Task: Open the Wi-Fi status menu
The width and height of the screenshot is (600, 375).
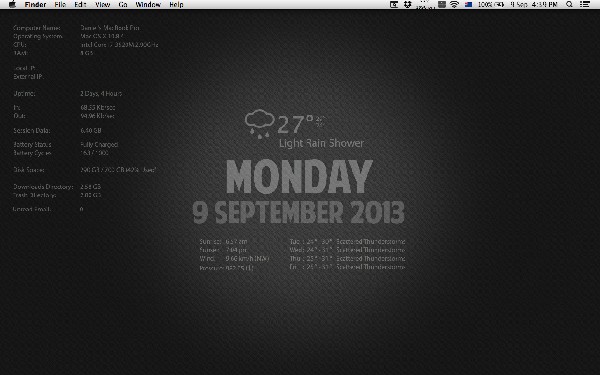Action: pyautogui.click(x=454, y=4)
